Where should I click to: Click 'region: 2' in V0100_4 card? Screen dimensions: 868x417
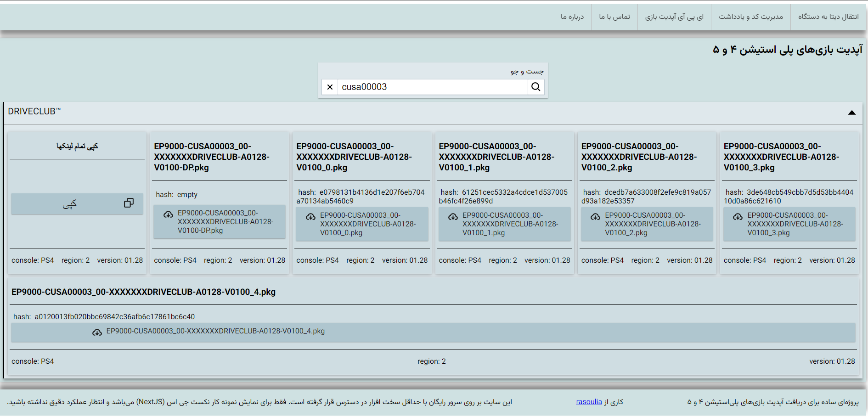(x=432, y=361)
